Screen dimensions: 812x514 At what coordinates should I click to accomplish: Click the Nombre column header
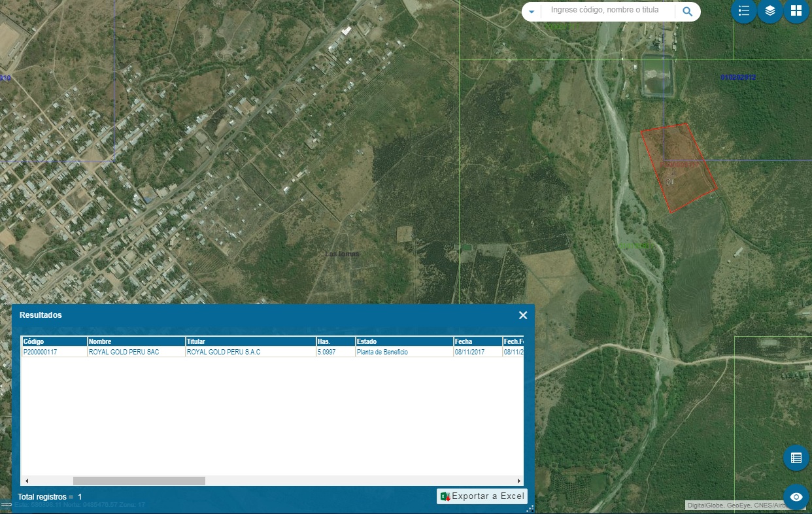coord(136,341)
